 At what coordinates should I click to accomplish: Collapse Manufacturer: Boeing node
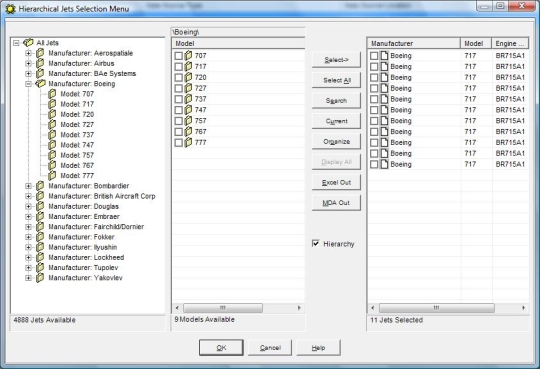29,84
